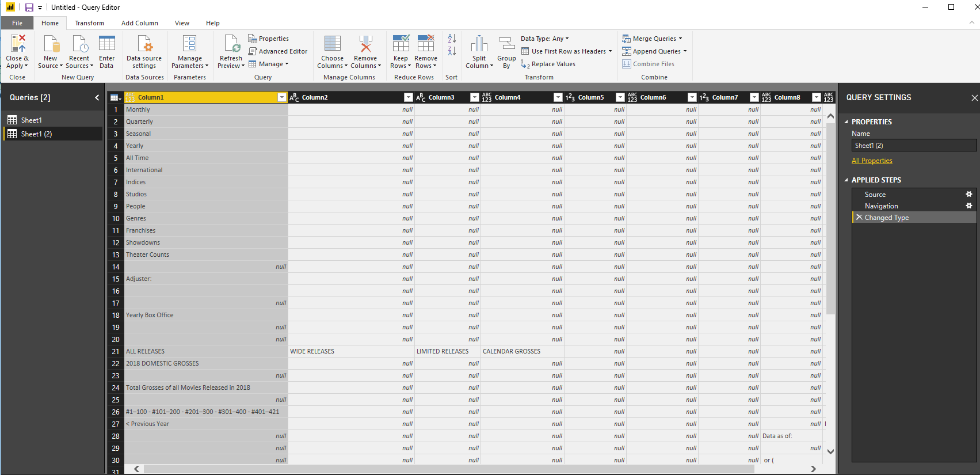Open Column5 filter dropdown

tap(620, 97)
